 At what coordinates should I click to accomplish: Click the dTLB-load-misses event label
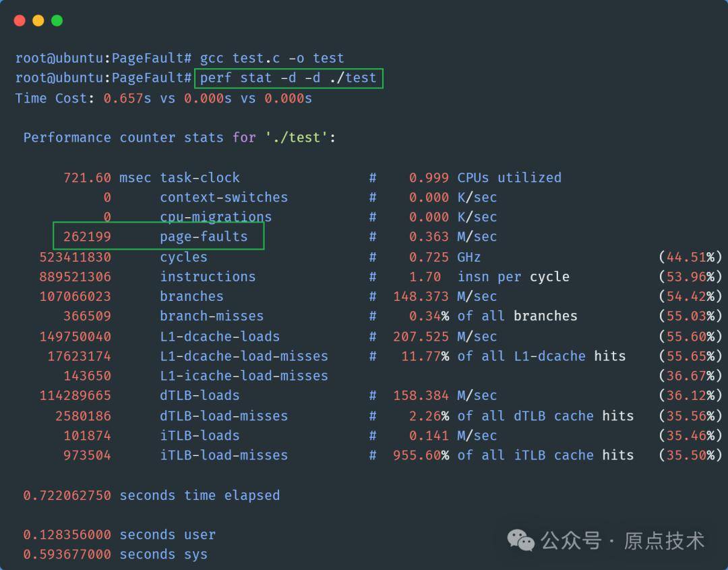(224, 416)
